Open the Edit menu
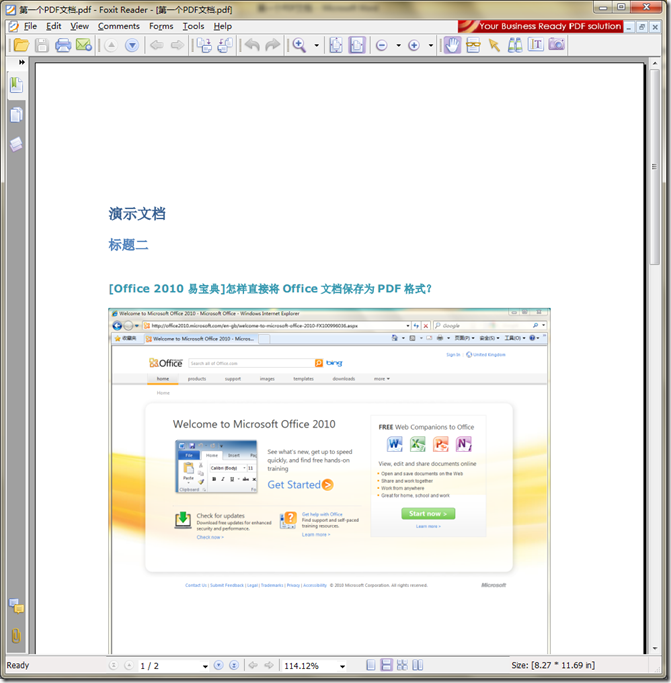671x683 pixels. click(x=54, y=26)
